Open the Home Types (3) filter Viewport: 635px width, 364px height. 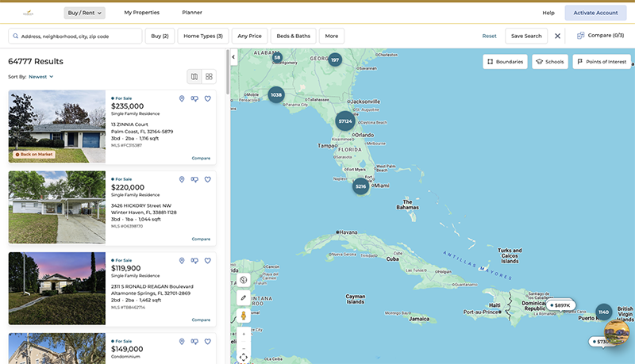[x=203, y=36]
